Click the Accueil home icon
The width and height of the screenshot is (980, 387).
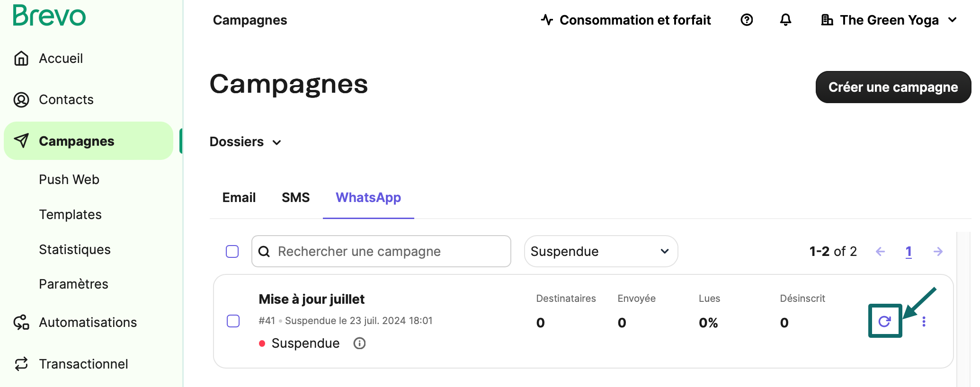click(21, 58)
